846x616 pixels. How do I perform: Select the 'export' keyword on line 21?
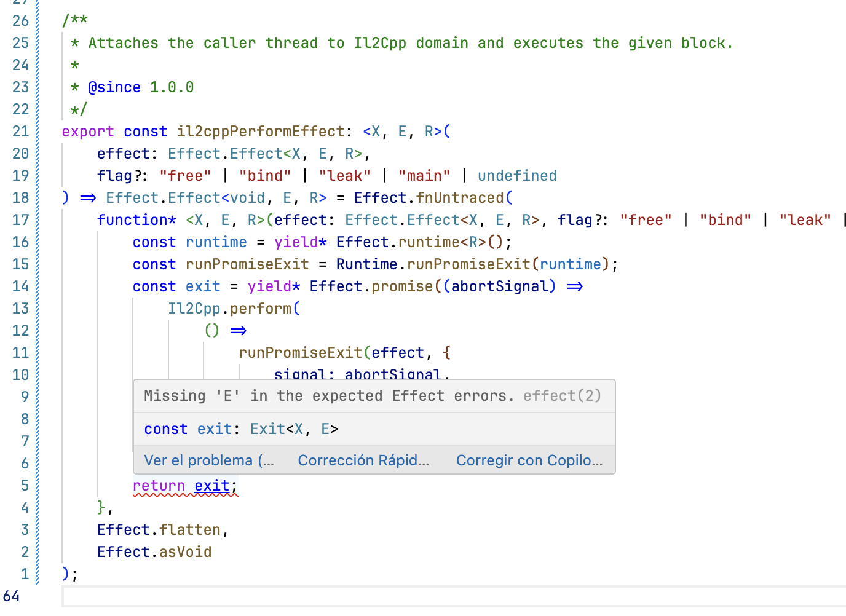coord(87,131)
